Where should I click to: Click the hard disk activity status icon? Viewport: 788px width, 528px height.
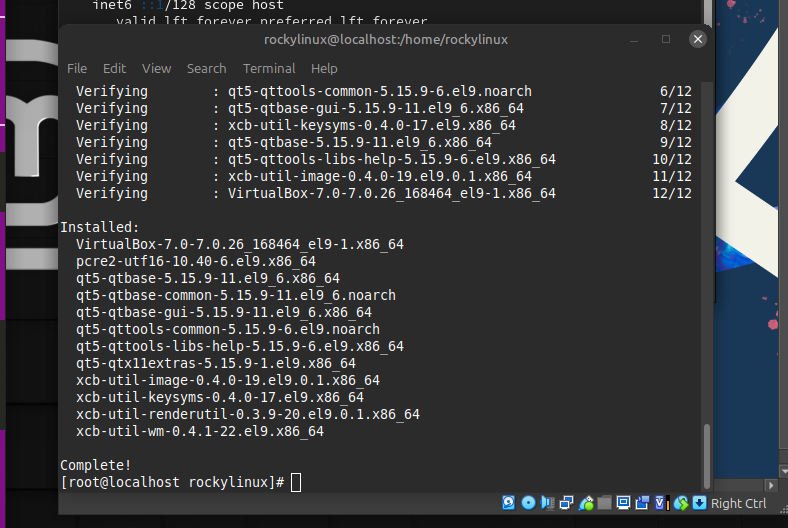click(509, 503)
